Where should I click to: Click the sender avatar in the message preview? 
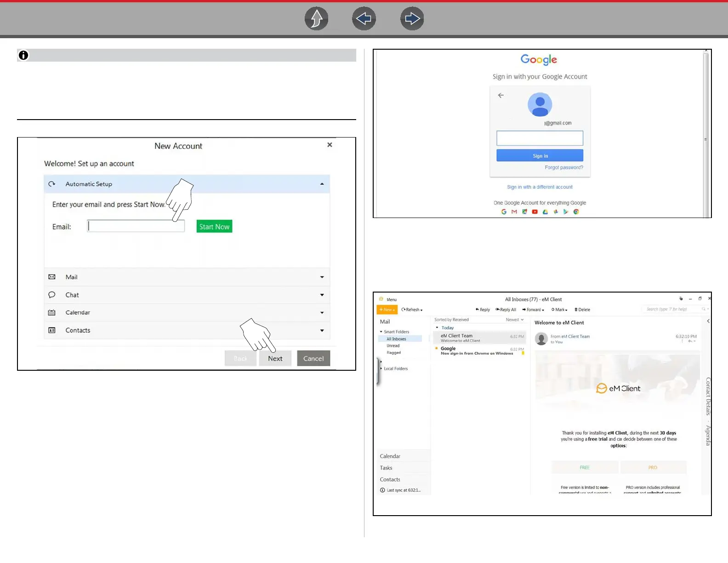[541, 339]
